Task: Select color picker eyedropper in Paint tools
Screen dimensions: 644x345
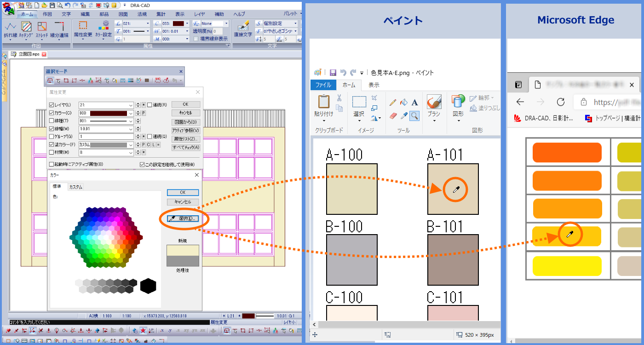Action: click(403, 115)
